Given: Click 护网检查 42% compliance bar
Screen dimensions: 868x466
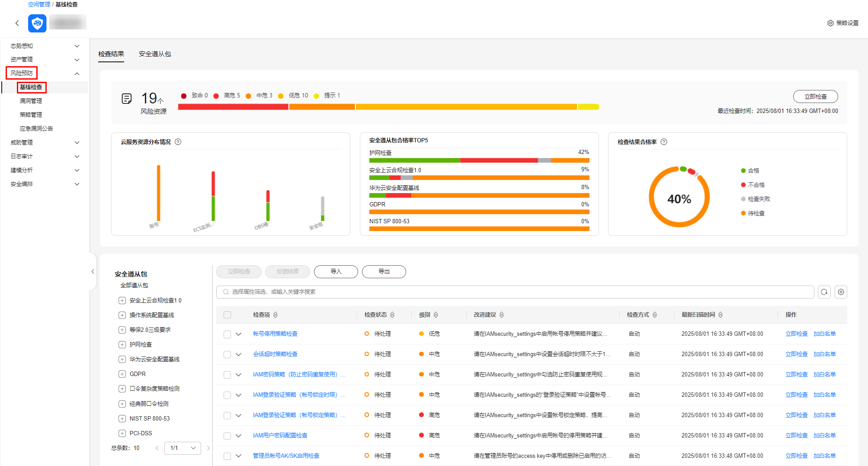Looking at the screenshot, I should [479, 161].
